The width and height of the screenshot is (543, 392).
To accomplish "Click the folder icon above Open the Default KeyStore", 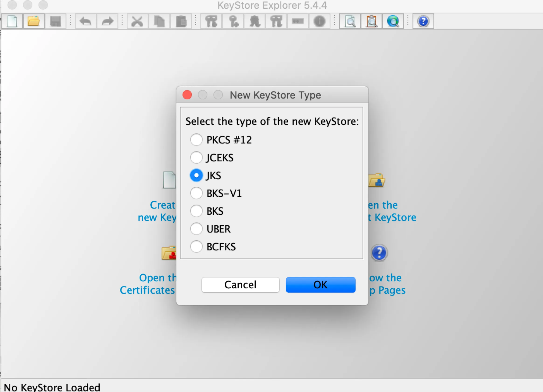I will point(377,180).
